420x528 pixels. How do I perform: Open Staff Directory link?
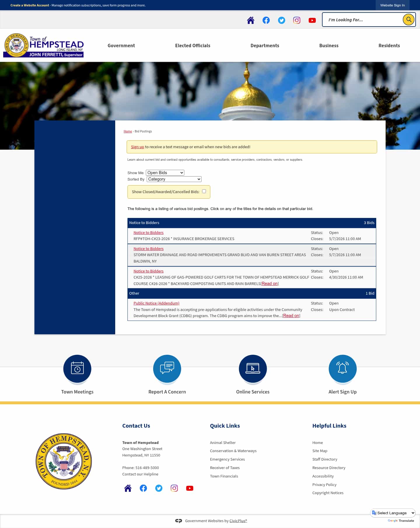click(325, 459)
